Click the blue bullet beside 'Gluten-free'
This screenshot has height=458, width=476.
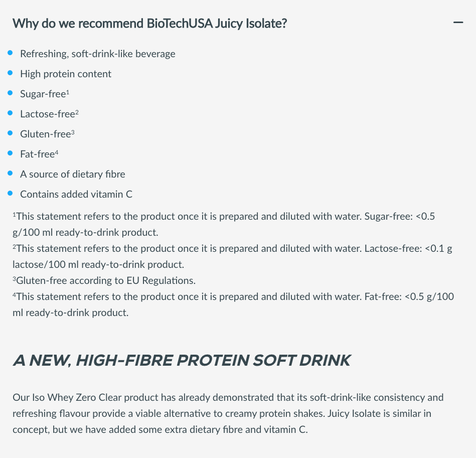coord(10,133)
